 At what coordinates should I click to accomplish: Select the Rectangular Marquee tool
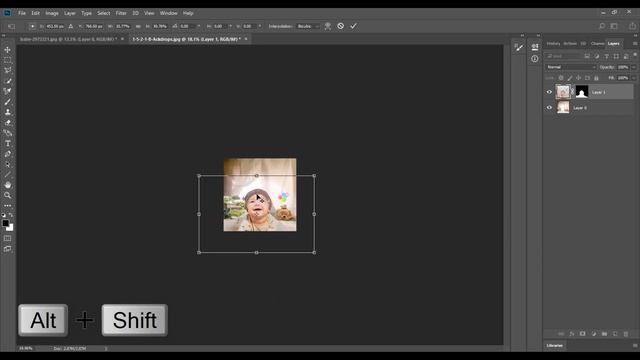click(7, 60)
